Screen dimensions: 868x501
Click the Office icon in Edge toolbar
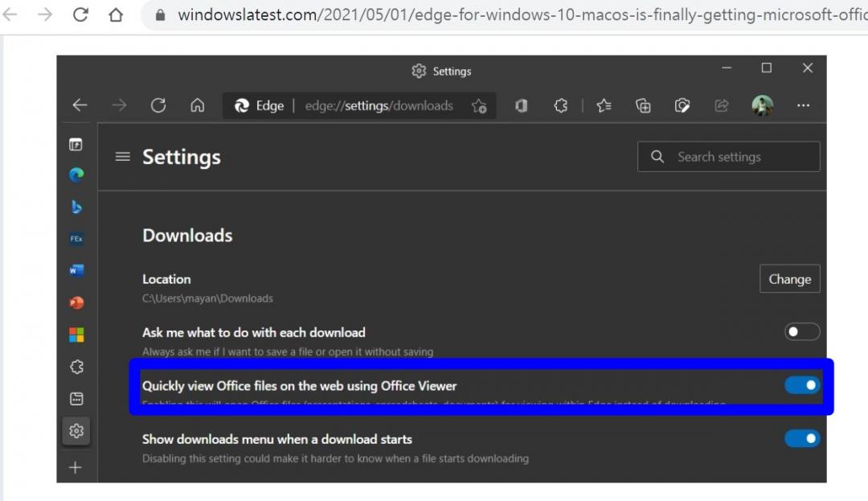(x=521, y=105)
